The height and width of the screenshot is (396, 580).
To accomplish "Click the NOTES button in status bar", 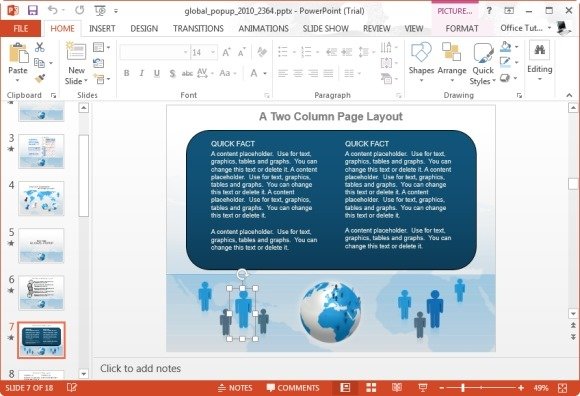I will [x=235, y=388].
